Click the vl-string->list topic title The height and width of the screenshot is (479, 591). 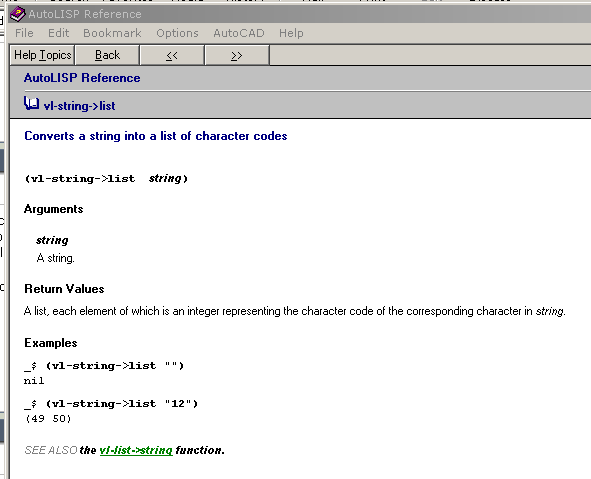tap(80, 106)
